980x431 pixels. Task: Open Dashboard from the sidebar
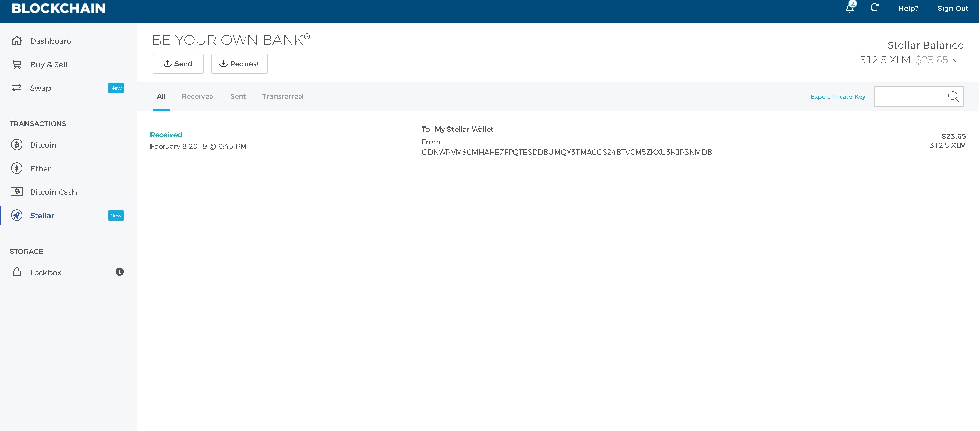coord(51,41)
